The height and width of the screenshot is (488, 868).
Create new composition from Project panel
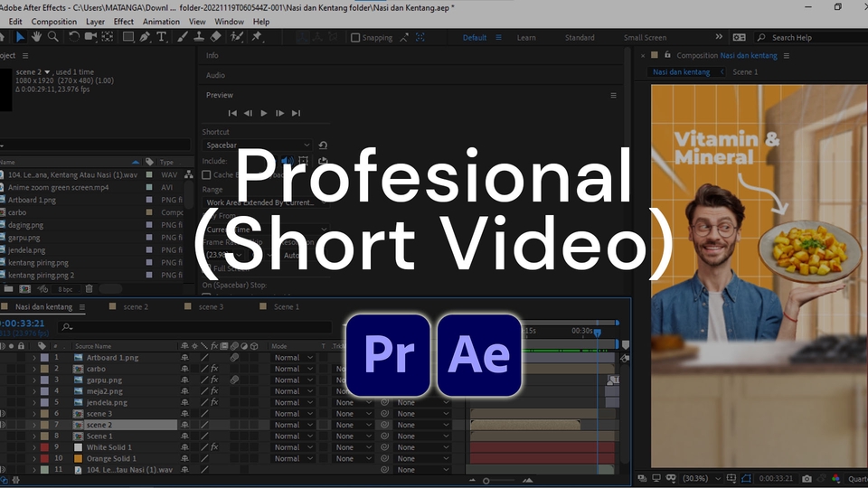coord(25,289)
